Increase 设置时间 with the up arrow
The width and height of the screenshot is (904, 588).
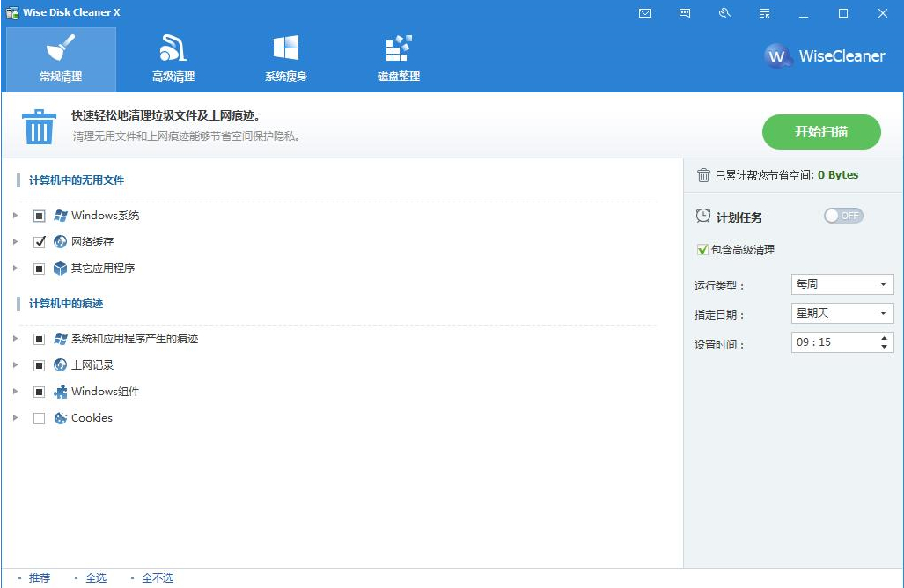(884, 337)
